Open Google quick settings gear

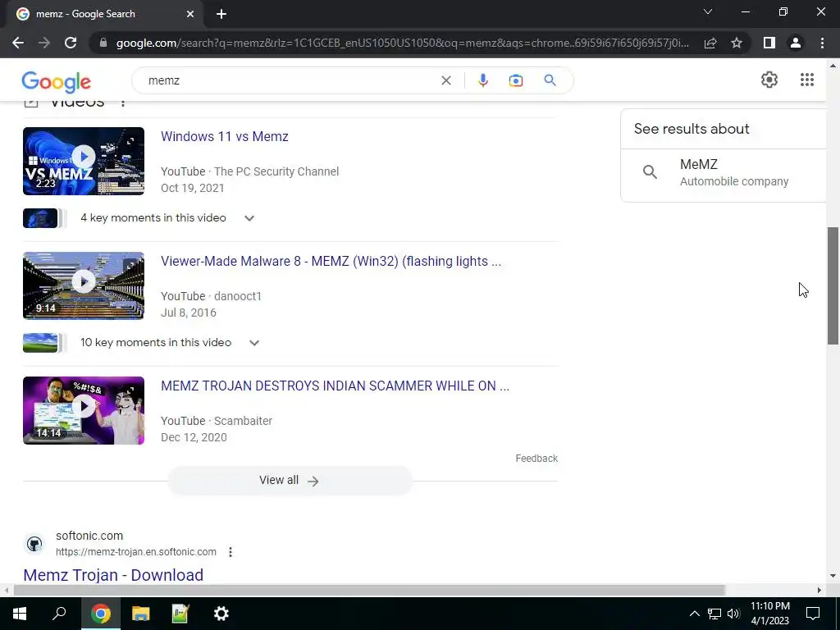(769, 80)
